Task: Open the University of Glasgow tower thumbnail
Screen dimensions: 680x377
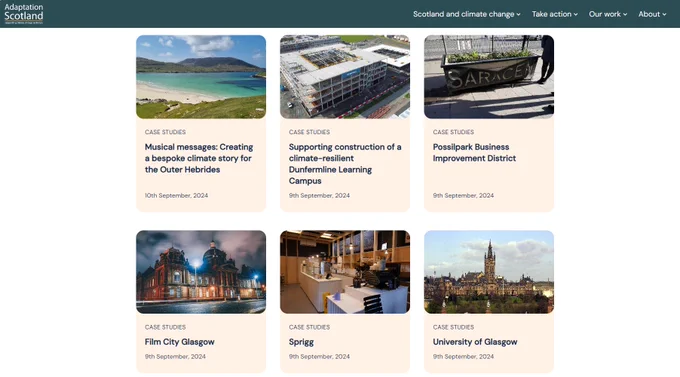Action: 489,272
